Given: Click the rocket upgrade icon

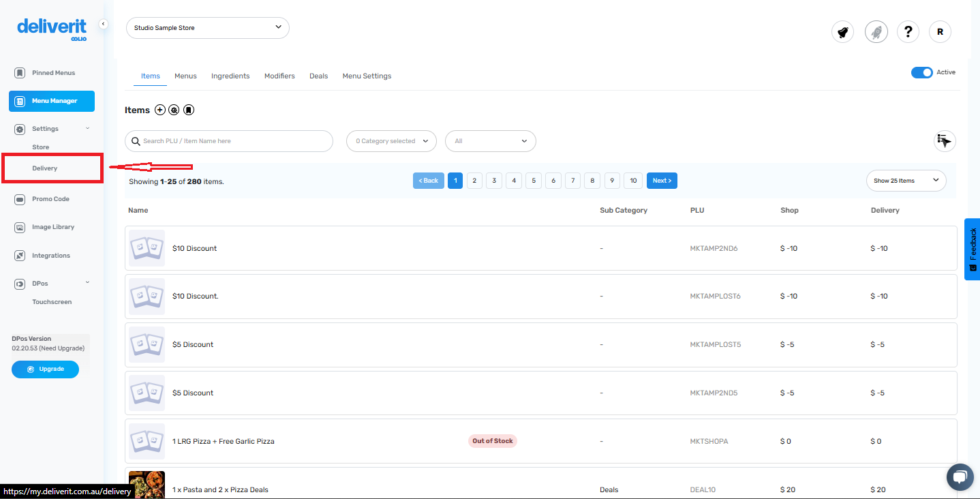Looking at the screenshot, I should click(876, 31).
